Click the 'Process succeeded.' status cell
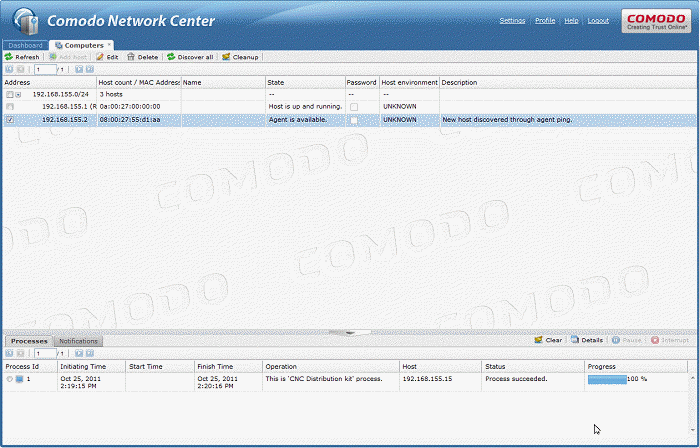This screenshot has height=448, width=700. pos(516,379)
